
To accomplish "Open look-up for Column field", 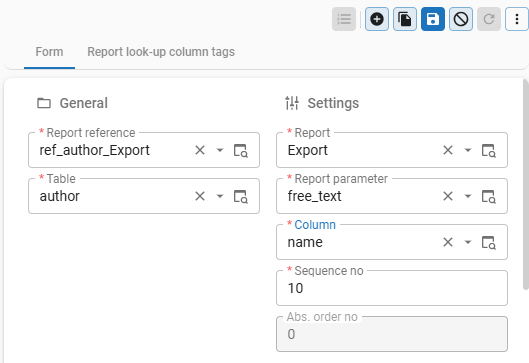I will (489, 242).
